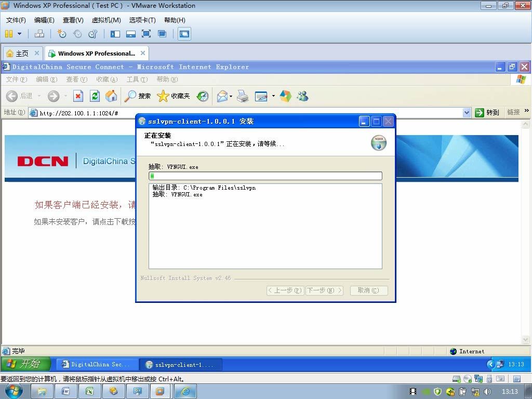Open the back history dropdown arrow
Viewport: 532px width, 399px height.
coord(39,96)
